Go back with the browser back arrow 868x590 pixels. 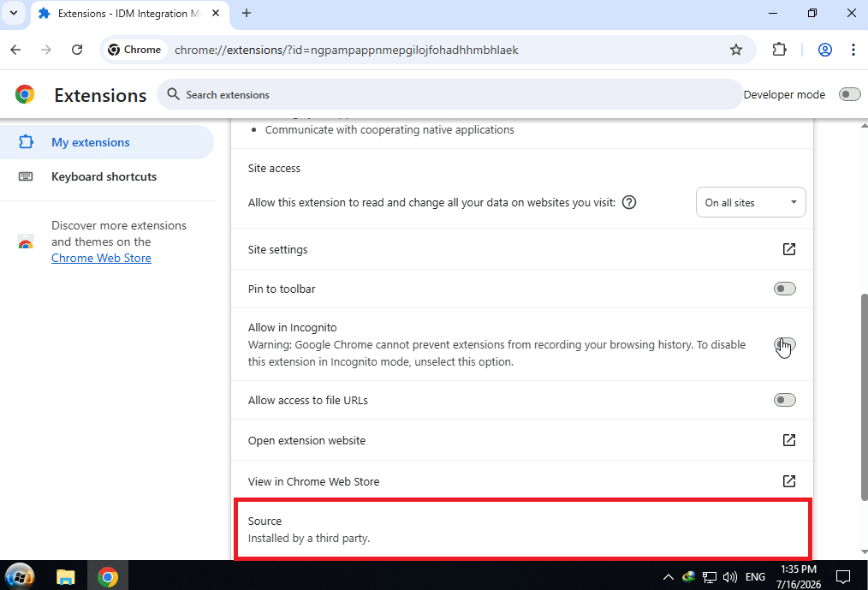[x=15, y=50]
